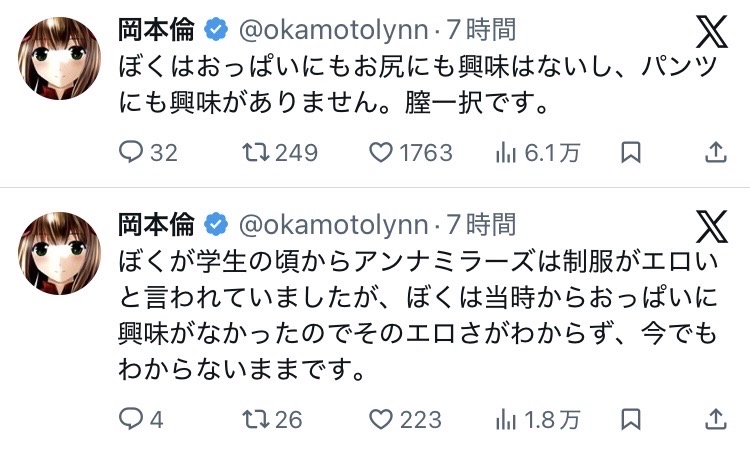Like the first tweet with 1763 likes
This screenshot has height=450, width=750.
[x=382, y=153]
